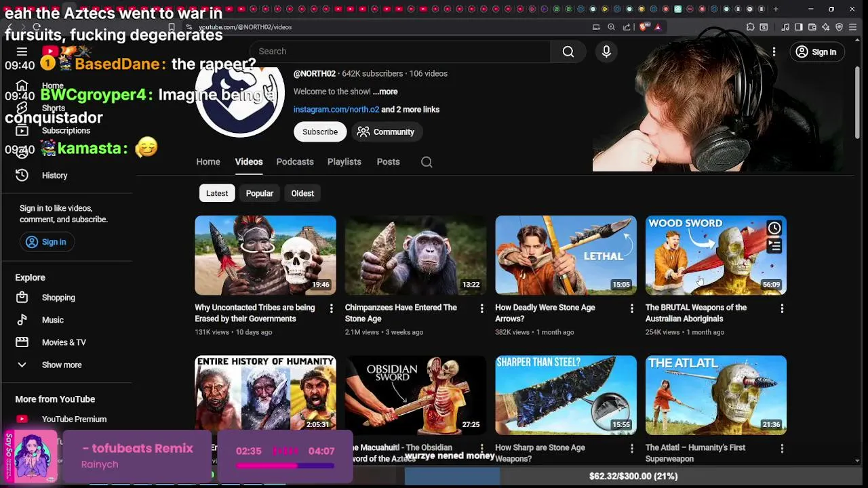Click Sign in button at top right
Image resolution: width=868 pixels, height=488 pixels.
(x=816, y=52)
